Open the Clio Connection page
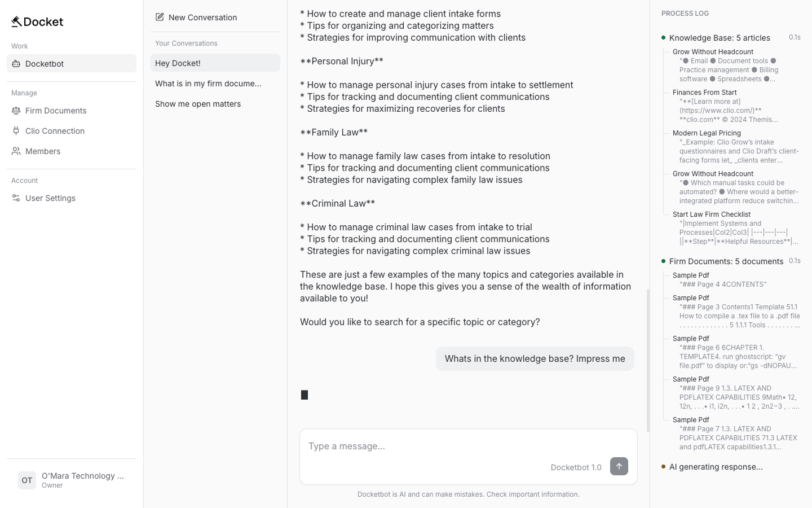812x508 pixels. [x=55, y=131]
